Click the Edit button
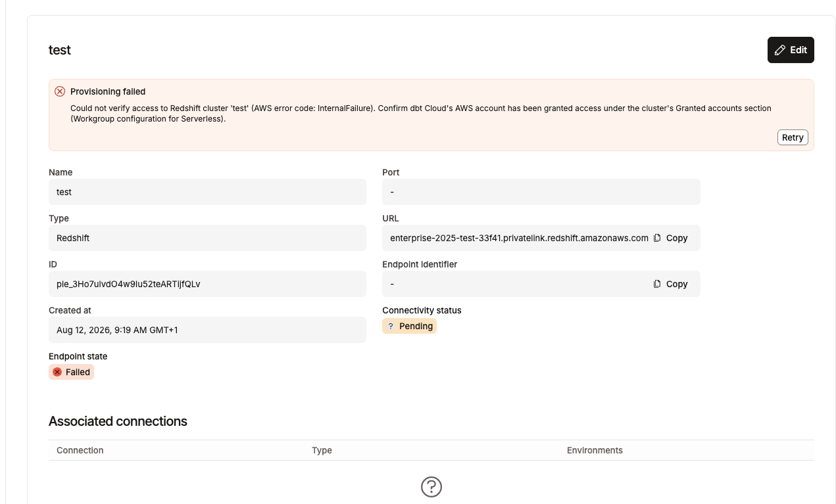The image size is (836, 504). tap(791, 50)
